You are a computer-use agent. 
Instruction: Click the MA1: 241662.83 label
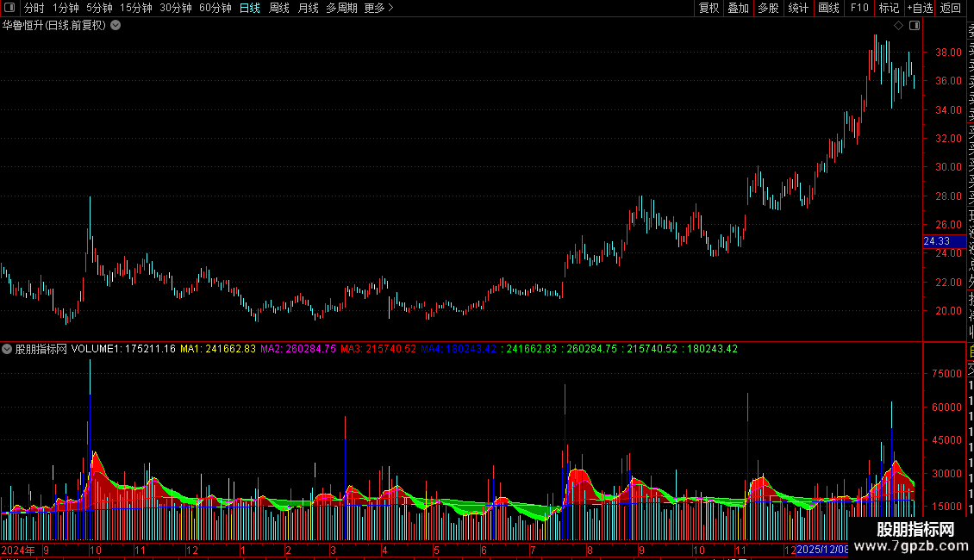tap(218, 349)
